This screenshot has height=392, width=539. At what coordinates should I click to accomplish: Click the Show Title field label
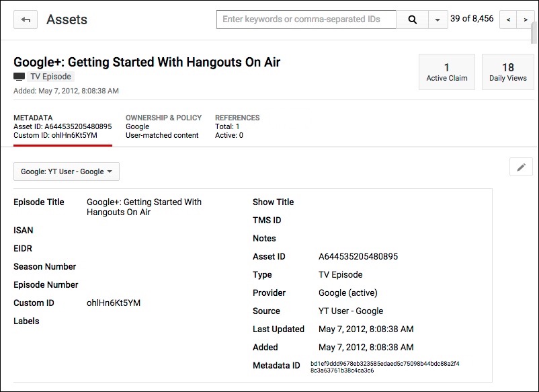pyautogui.click(x=274, y=202)
